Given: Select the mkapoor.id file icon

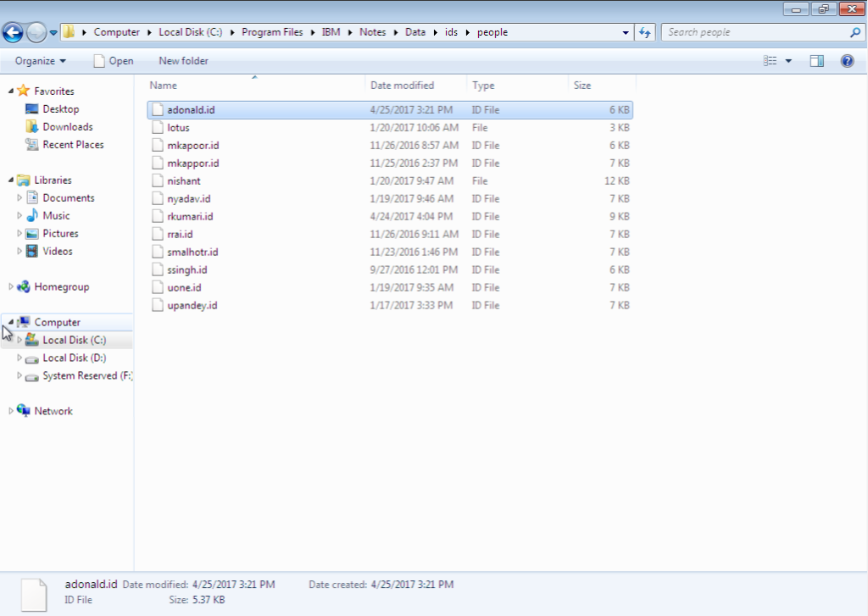Looking at the screenshot, I should tap(158, 145).
